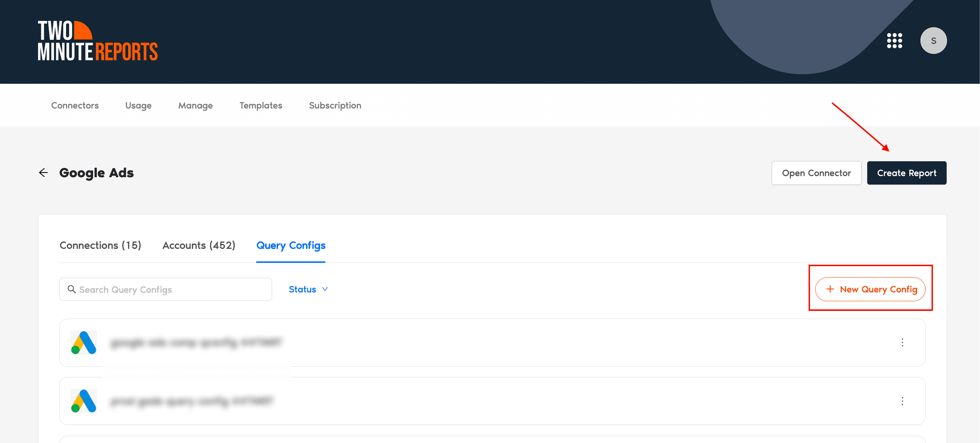Expand the Status filter dropdown

click(x=308, y=289)
